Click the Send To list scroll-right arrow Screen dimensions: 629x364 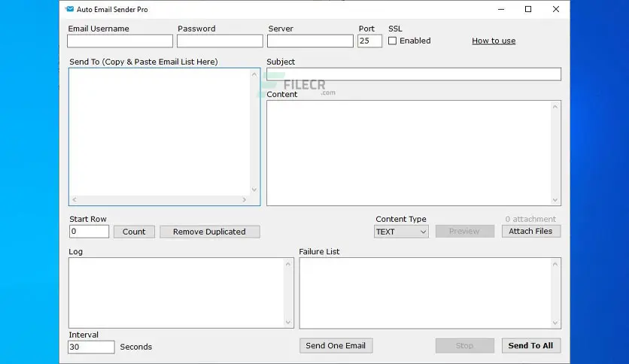point(245,199)
